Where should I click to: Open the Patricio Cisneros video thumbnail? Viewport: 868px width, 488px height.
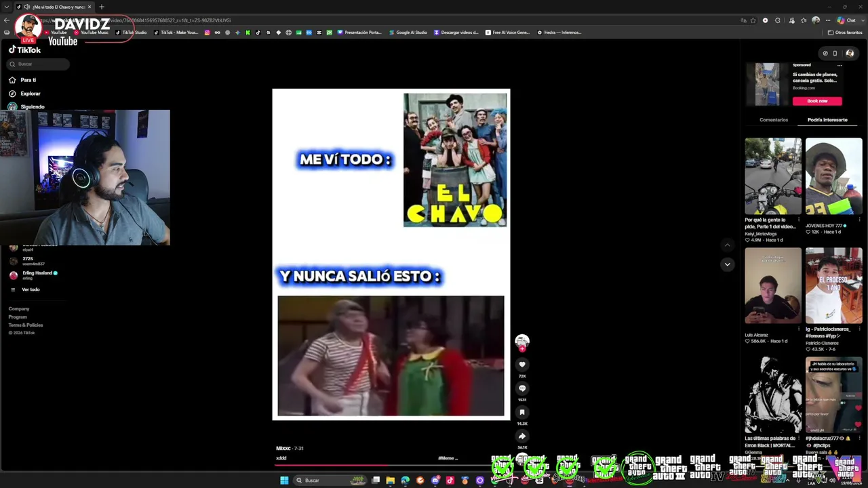click(x=834, y=286)
